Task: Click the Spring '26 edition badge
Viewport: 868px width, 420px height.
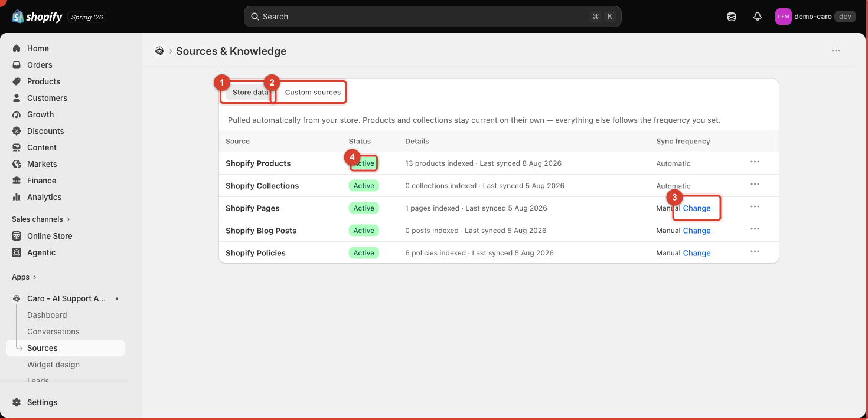Action: [87, 17]
